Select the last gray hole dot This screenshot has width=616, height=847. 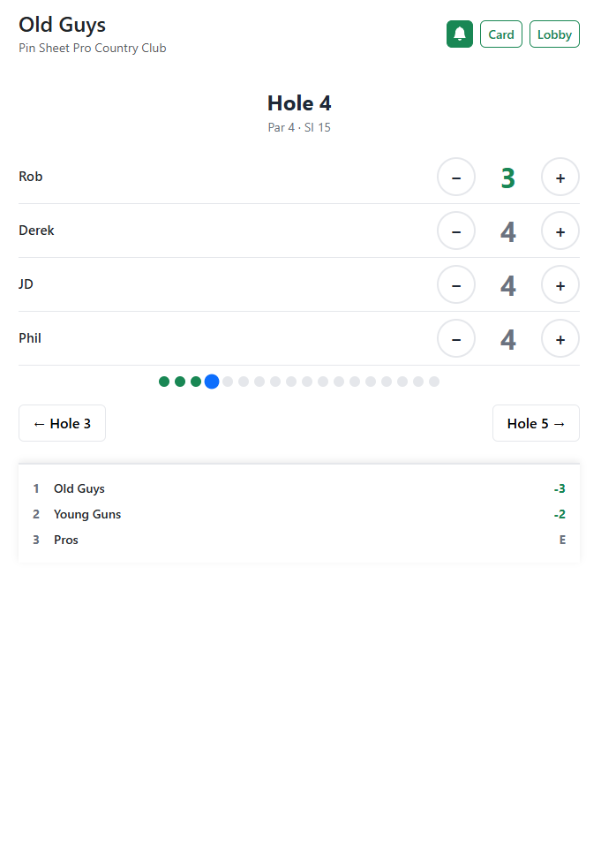pyautogui.click(x=434, y=381)
